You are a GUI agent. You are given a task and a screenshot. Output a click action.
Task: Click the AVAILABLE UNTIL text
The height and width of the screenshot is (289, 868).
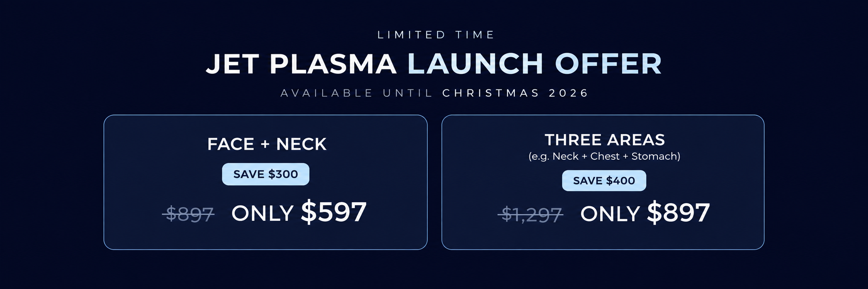click(x=356, y=93)
